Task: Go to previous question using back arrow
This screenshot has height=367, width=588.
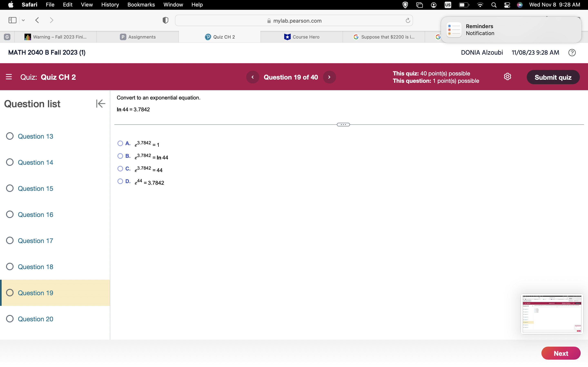Action: pos(253,77)
